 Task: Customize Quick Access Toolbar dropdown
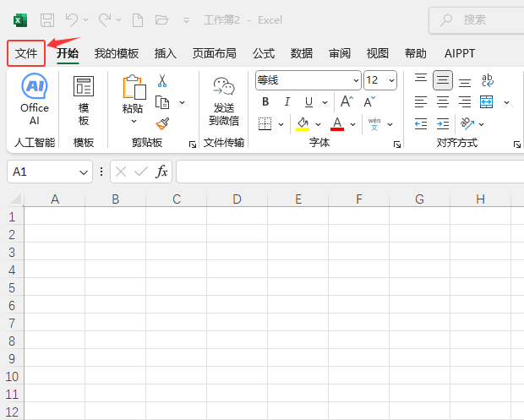click(187, 20)
